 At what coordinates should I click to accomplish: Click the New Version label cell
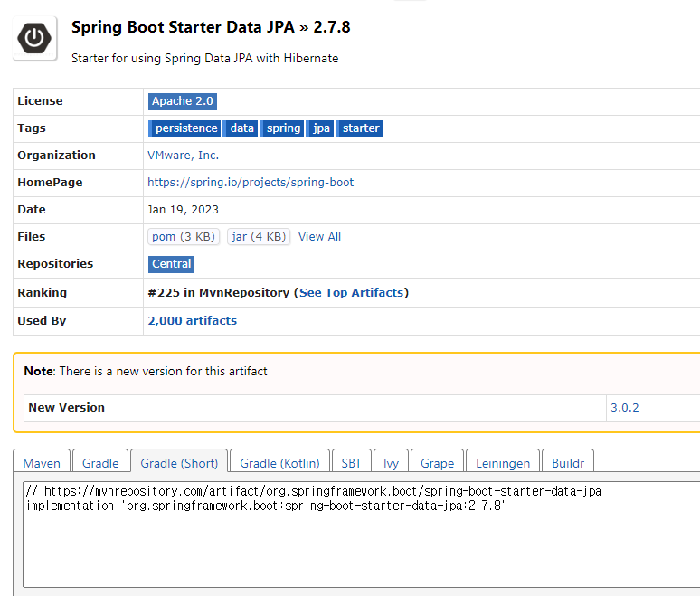point(315,408)
